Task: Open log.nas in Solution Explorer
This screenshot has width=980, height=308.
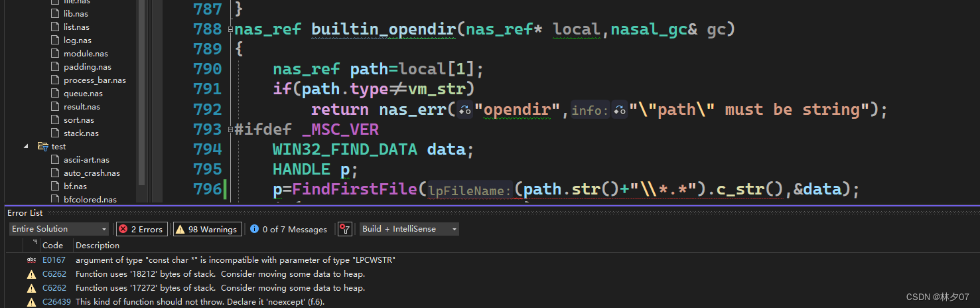Action: point(77,40)
